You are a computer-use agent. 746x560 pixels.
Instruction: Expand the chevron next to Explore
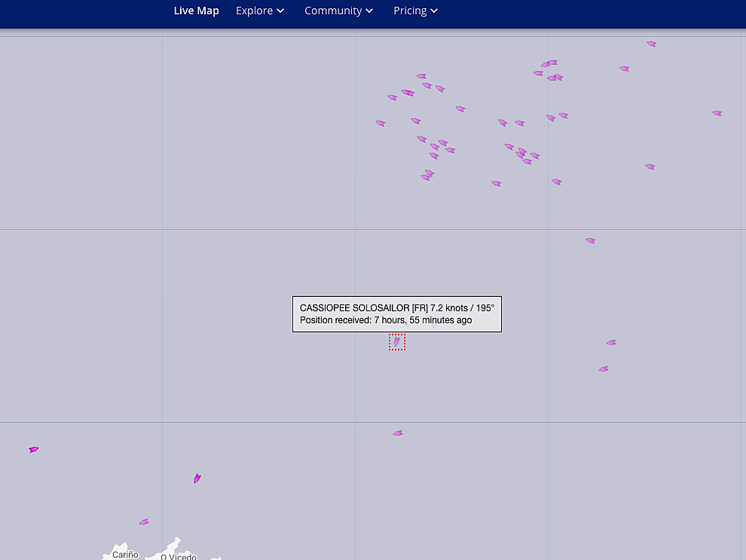[280, 11]
